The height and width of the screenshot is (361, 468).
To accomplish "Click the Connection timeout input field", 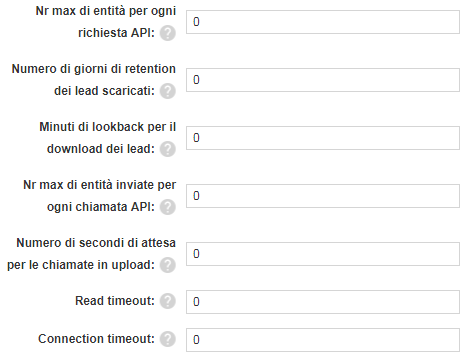I will click(x=323, y=340).
